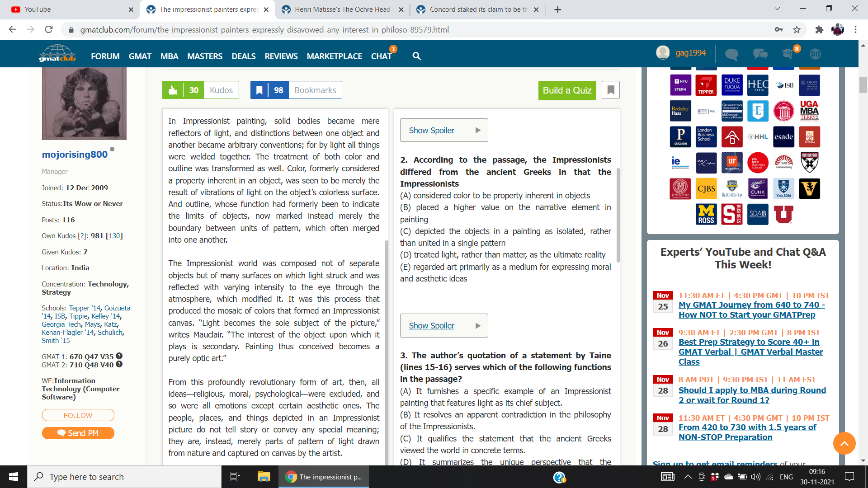Click the orange back-to-top chevron

pos(844,443)
